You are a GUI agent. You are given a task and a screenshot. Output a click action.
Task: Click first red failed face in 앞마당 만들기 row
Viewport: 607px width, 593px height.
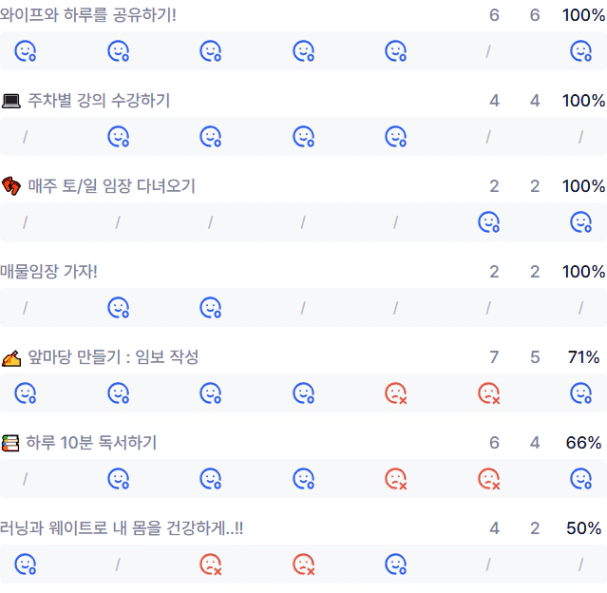coord(396,394)
